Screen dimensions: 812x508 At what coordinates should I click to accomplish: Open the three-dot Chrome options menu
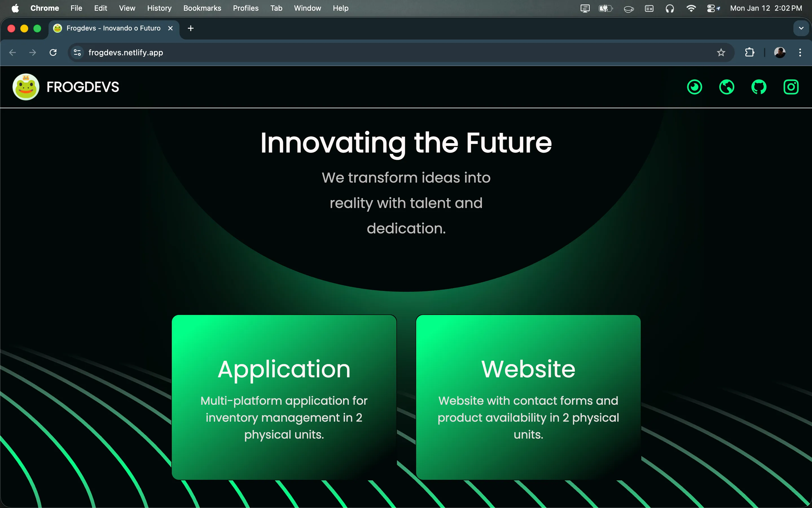pyautogui.click(x=801, y=52)
